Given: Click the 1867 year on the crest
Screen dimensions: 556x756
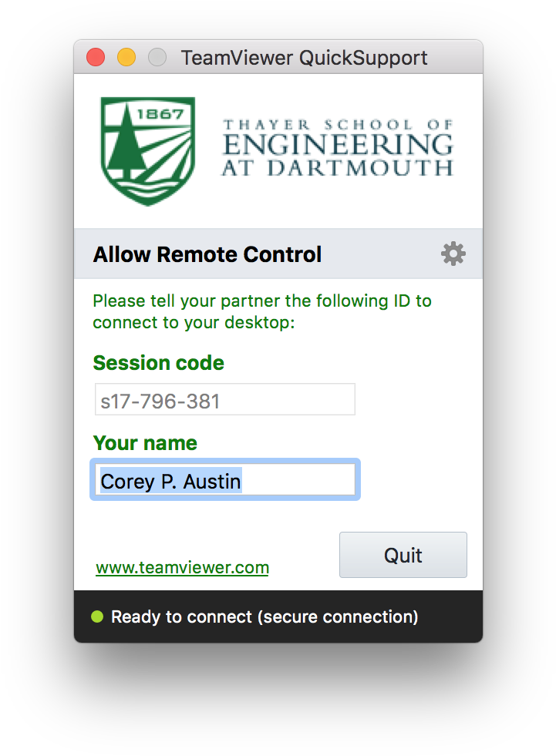Looking at the screenshot, I should coord(160,114).
